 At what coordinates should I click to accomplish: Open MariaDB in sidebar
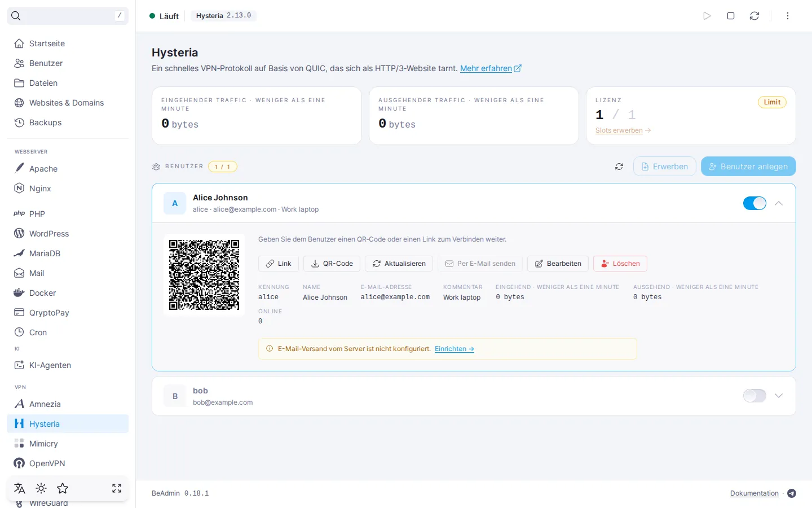point(68,253)
